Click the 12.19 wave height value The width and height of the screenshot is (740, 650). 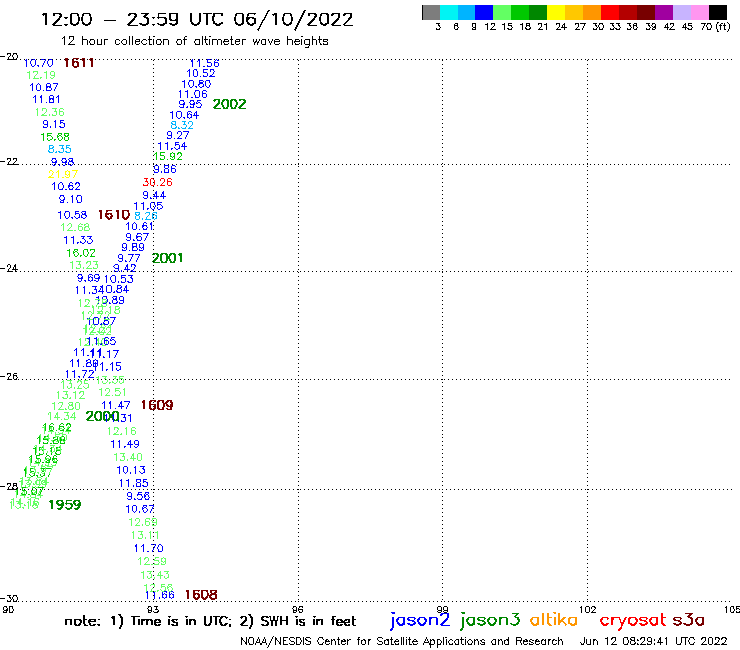pos(41,75)
